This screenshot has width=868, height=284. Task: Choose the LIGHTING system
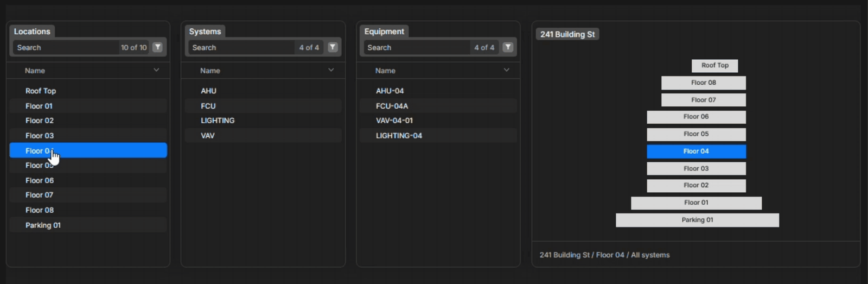263,121
